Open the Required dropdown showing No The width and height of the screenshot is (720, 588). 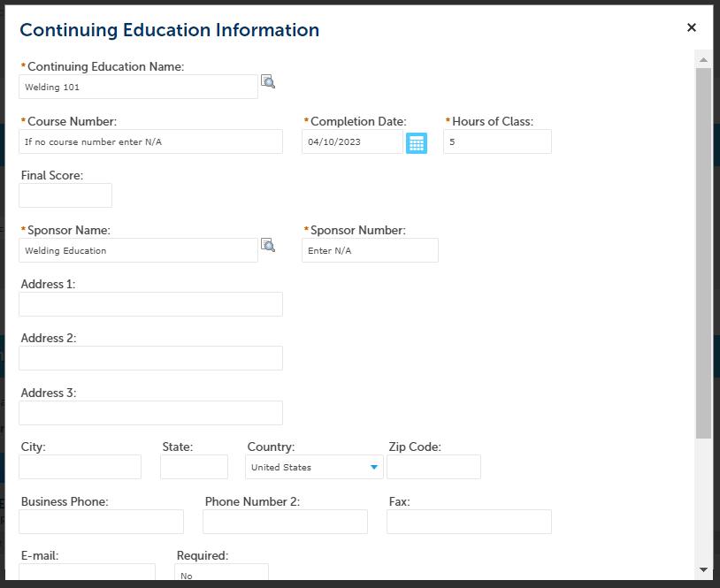pos(222,575)
